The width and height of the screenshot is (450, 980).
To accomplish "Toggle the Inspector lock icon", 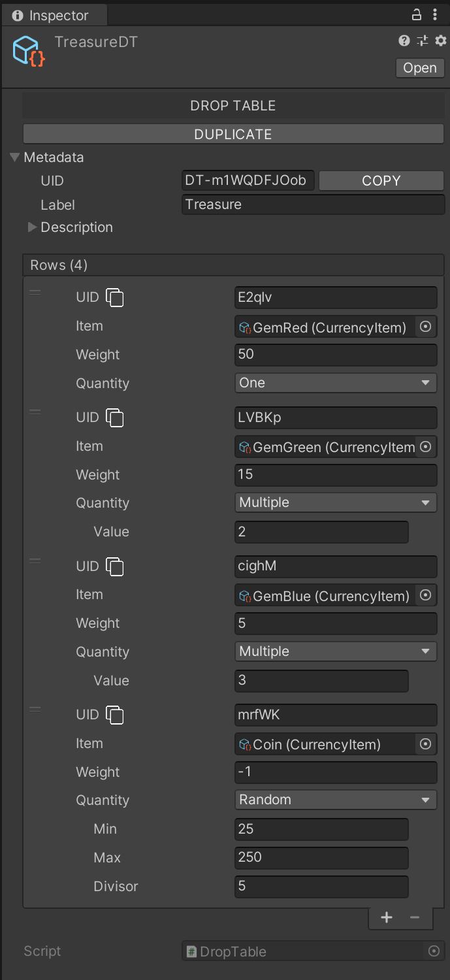I will pyautogui.click(x=416, y=14).
